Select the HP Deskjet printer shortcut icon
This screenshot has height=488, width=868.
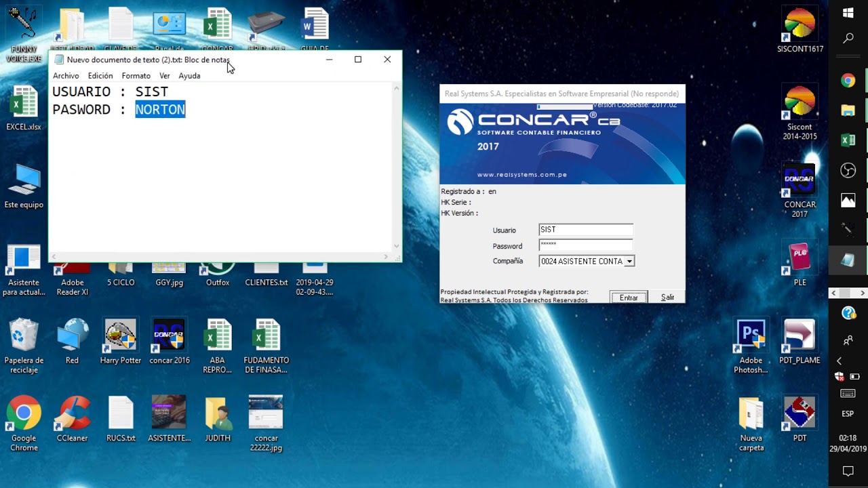[267, 30]
